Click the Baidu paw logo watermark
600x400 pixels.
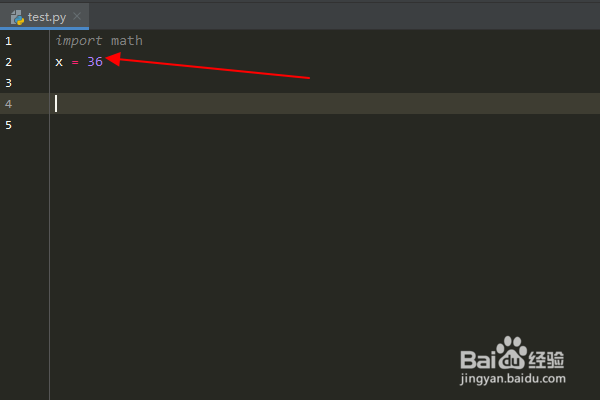(512, 352)
